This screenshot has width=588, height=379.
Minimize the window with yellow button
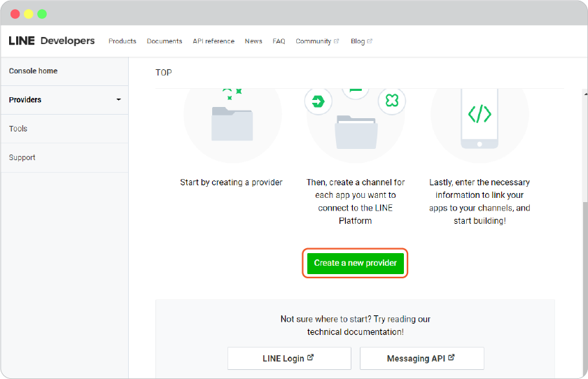[x=29, y=14]
